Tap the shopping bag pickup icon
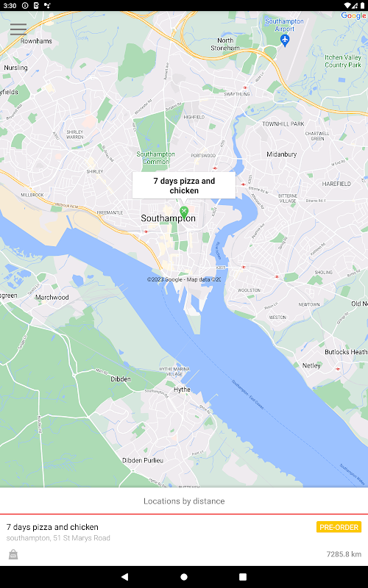Image resolution: width=368 pixels, height=588 pixels. tap(13, 554)
